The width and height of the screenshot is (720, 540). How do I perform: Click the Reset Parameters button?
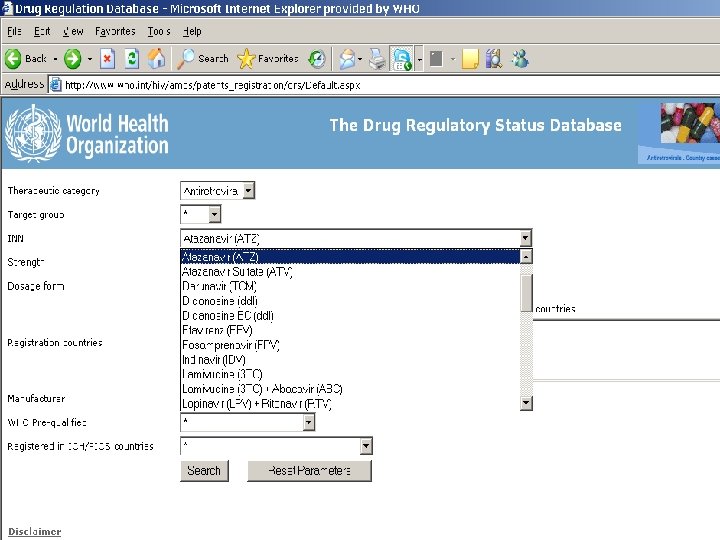(309, 471)
